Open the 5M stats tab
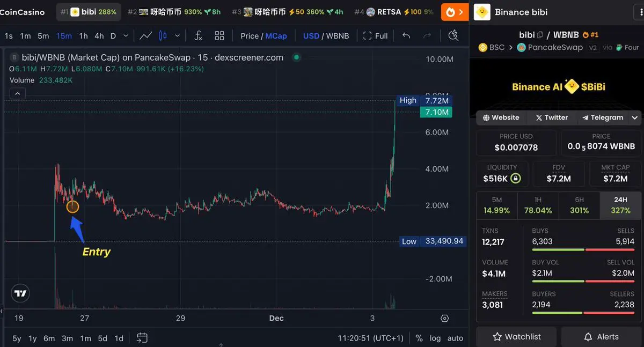This screenshot has width=644, height=347. [497, 205]
